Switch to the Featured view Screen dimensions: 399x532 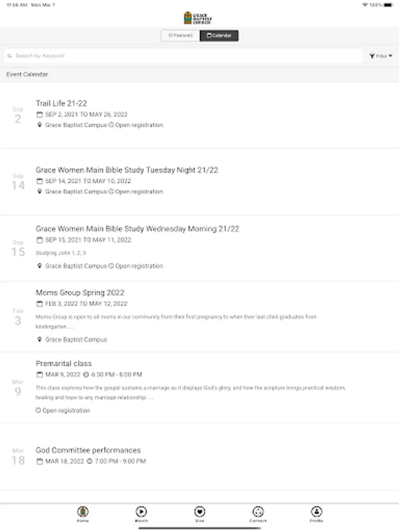coord(180,35)
